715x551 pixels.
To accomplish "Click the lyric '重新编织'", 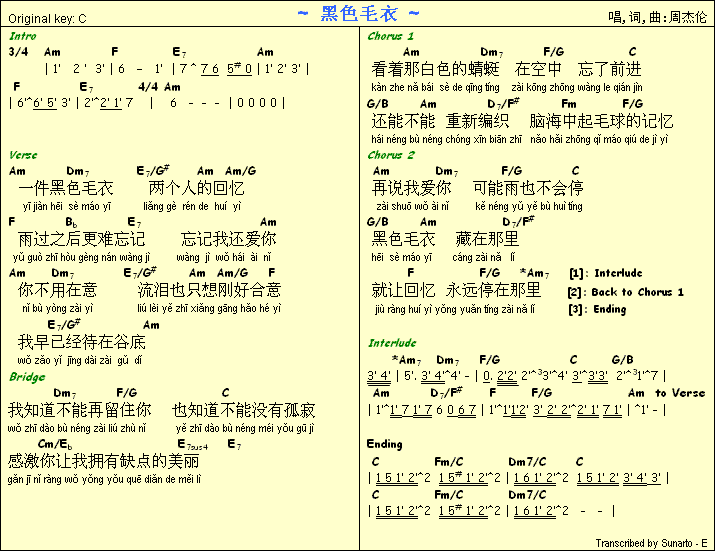I will pyautogui.click(x=477, y=121).
